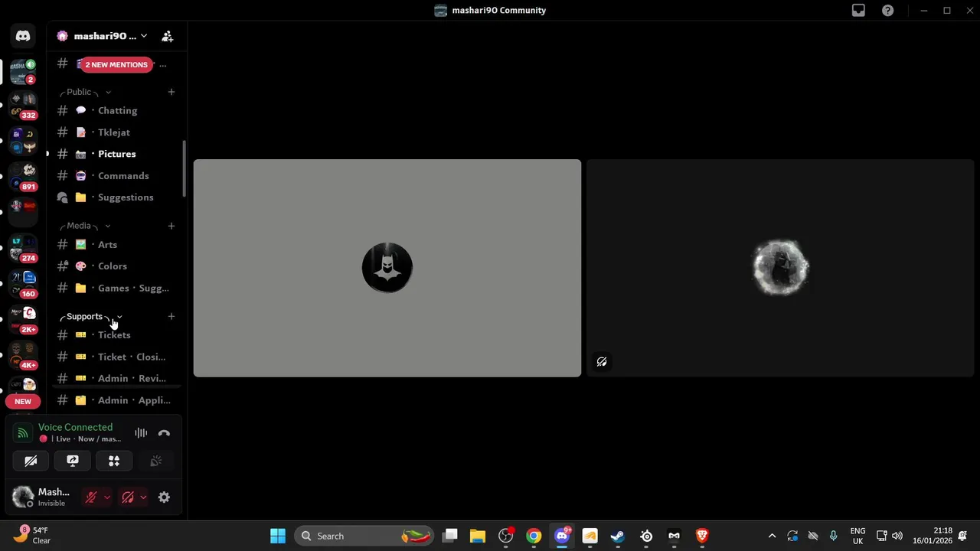Open the Suggestions forum channel
Screen dimensions: 980x551
coord(116,197)
